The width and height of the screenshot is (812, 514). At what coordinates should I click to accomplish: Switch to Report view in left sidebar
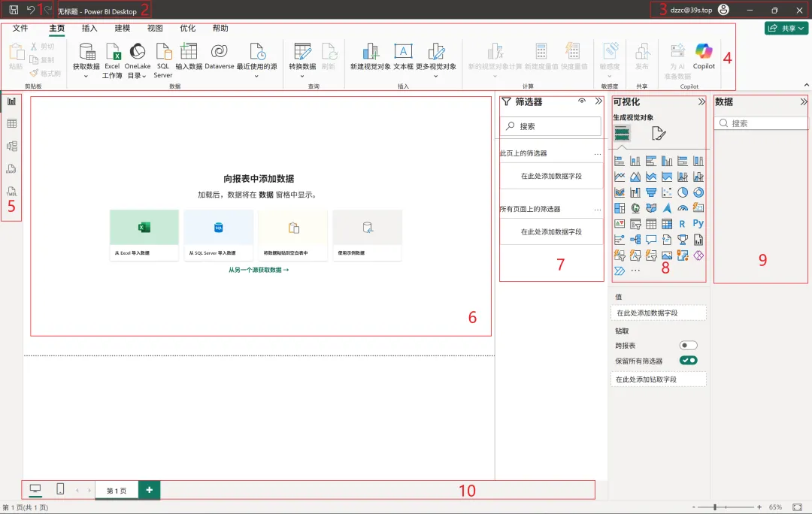point(11,101)
